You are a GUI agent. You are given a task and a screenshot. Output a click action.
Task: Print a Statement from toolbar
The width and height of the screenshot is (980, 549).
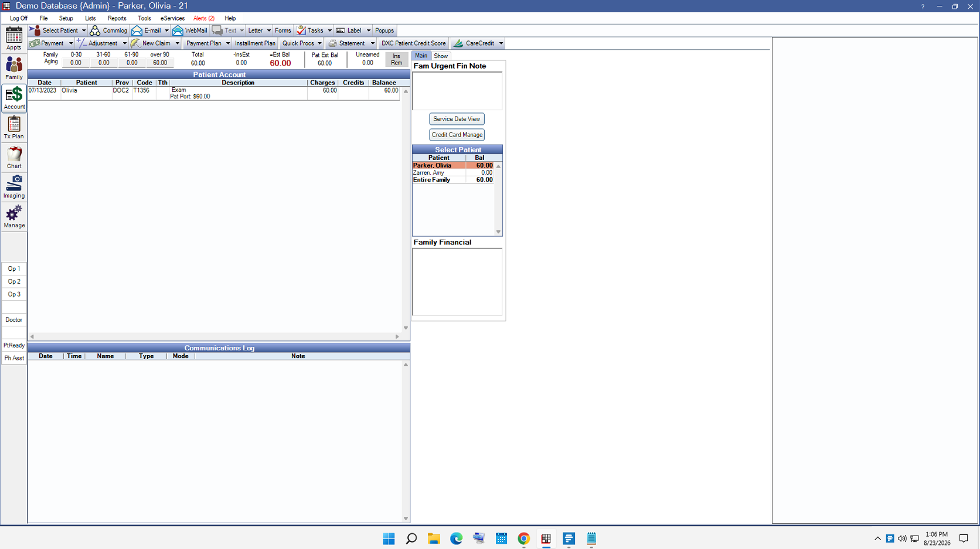tap(348, 43)
